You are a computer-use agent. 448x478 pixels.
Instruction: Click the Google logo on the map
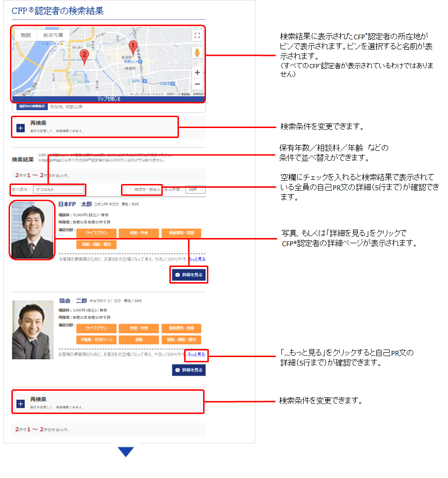coord(21,92)
